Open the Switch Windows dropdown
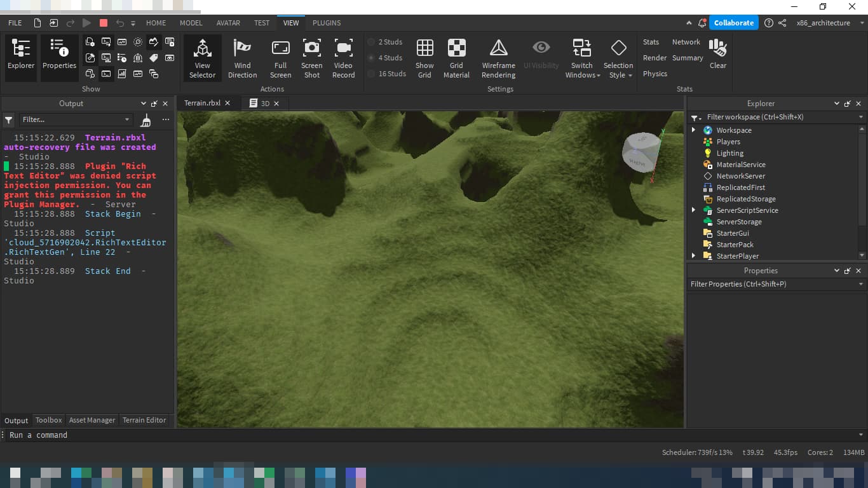Viewport: 868px width, 488px height. (581, 57)
